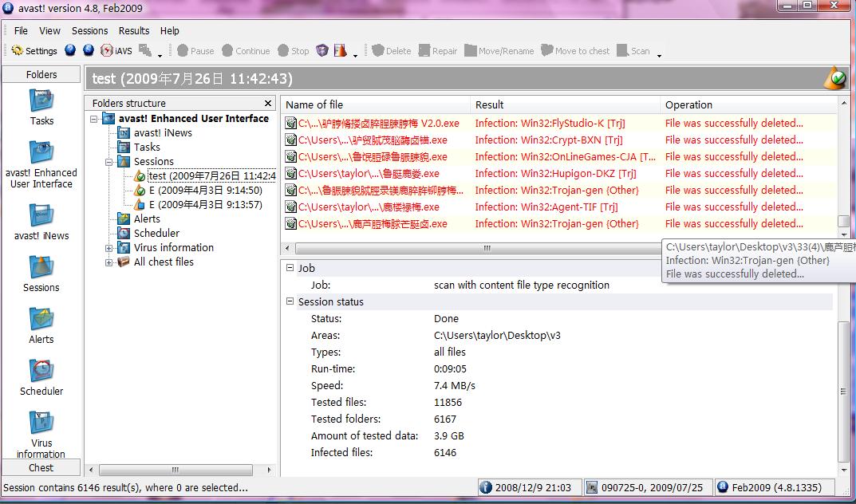Viewport: 856px width, 504px height.
Task: Click the Chest button in the sidebar
Action: (x=41, y=467)
